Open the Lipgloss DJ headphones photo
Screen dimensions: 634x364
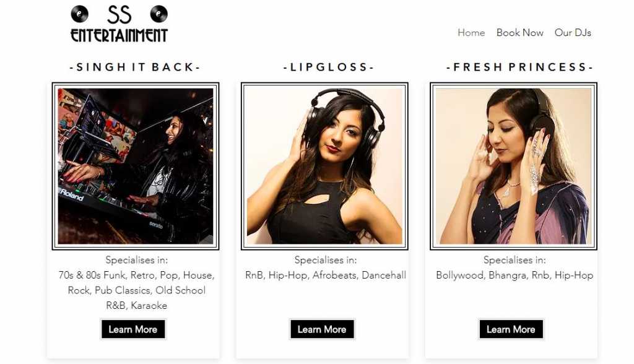tap(324, 167)
